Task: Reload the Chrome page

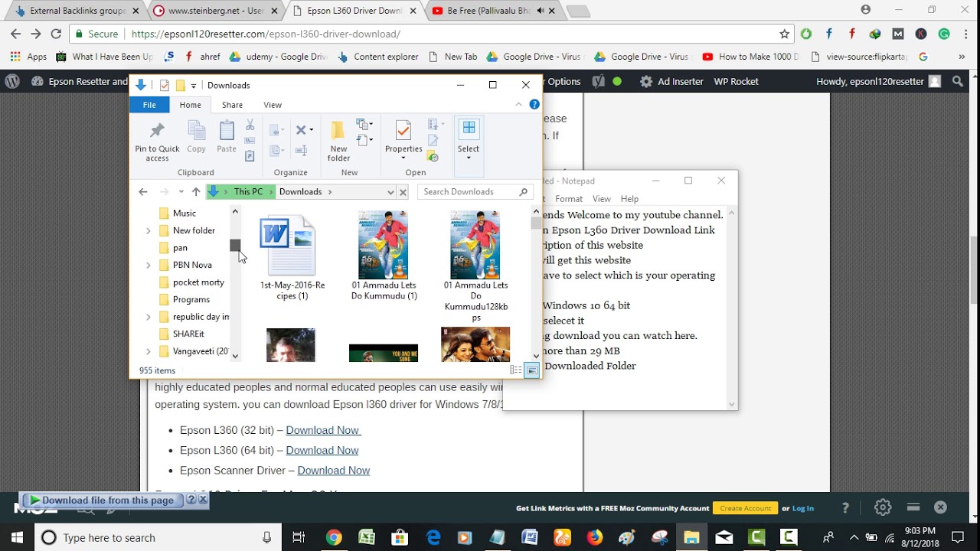Action: point(55,34)
